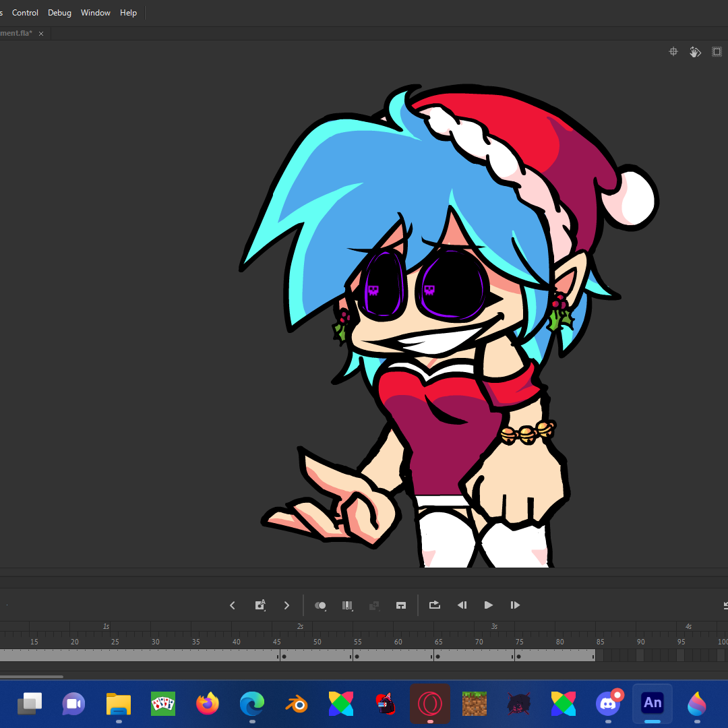Open Opera GX from the taskbar
728x728 pixels.
430,704
